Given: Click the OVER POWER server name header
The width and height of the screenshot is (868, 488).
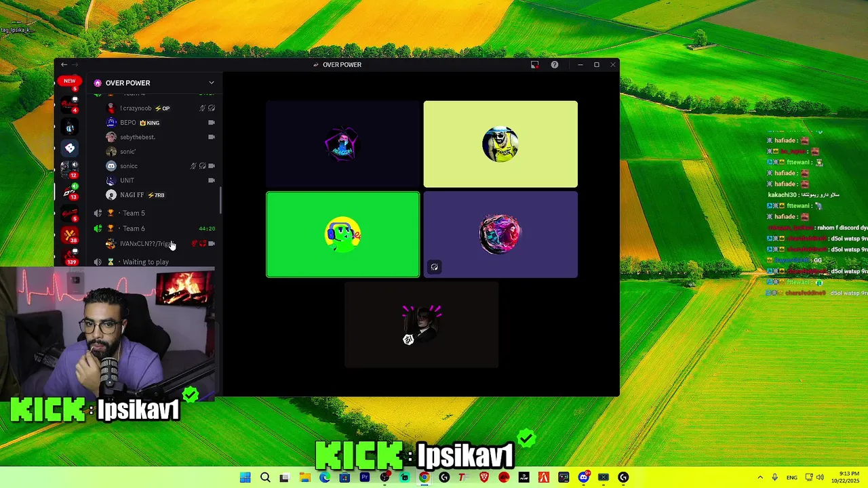Looking at the screenshot, I should pos(128,83).
